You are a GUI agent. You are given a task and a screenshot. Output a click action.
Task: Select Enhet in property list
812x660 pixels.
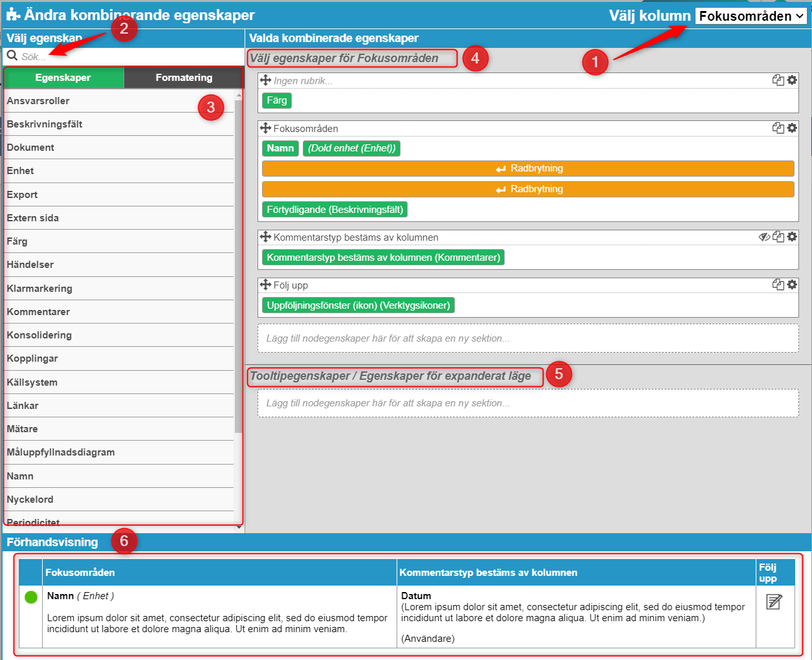[119, 171]
